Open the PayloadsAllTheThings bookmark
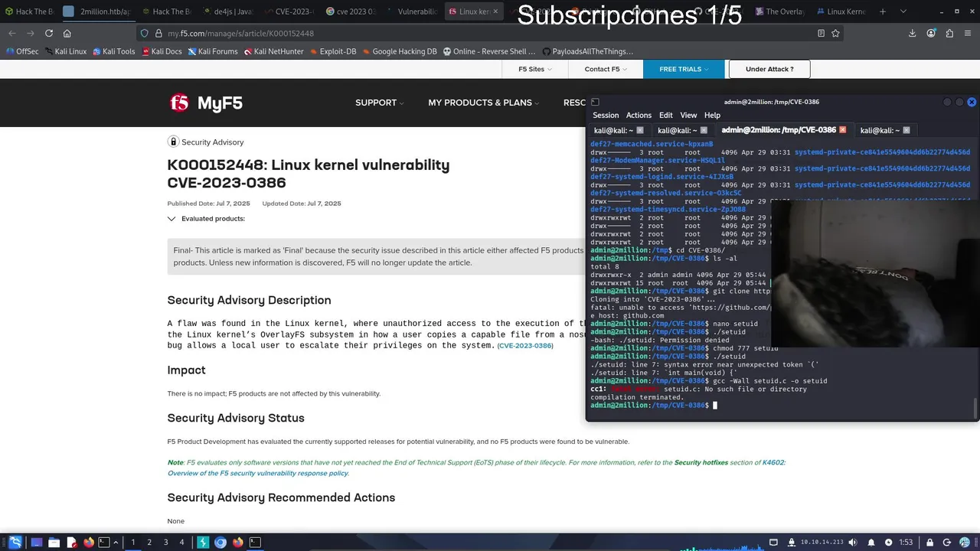 [587, 51]
